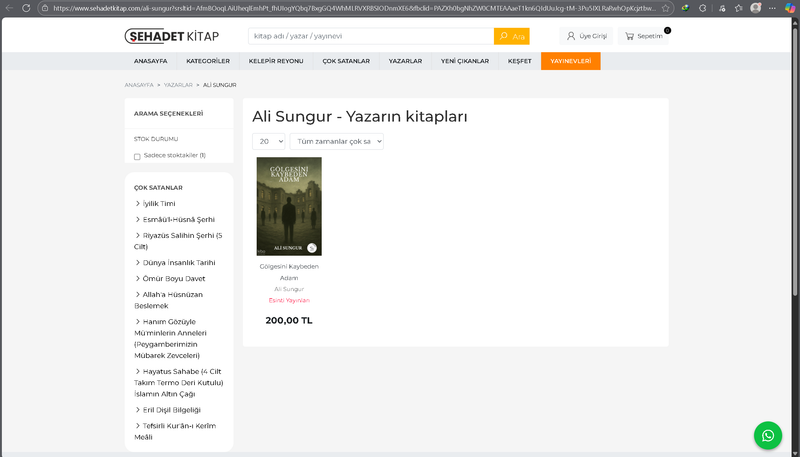Click the round badge on the book cover
This screenshot has width=800, height=457.
pyautogui.click(x=312, y=248)
